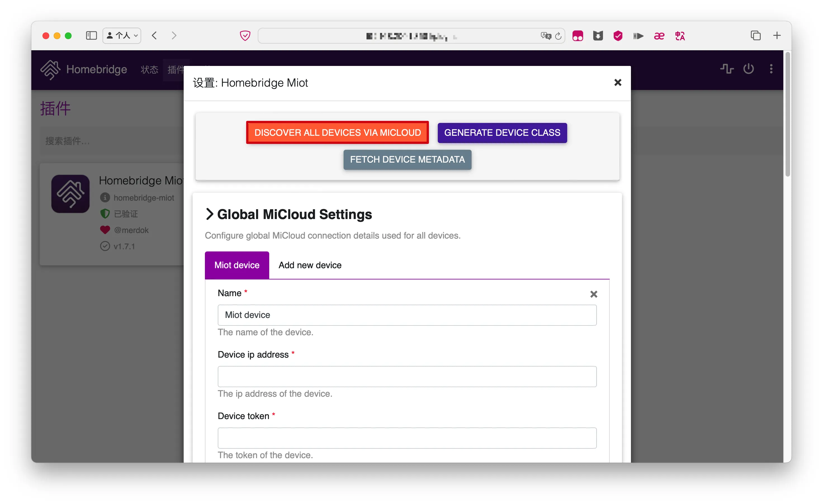The width and height of the screenshot is (823, 504).
Task: Click Fetch Device Metadata button
Action: click(407, 160)
